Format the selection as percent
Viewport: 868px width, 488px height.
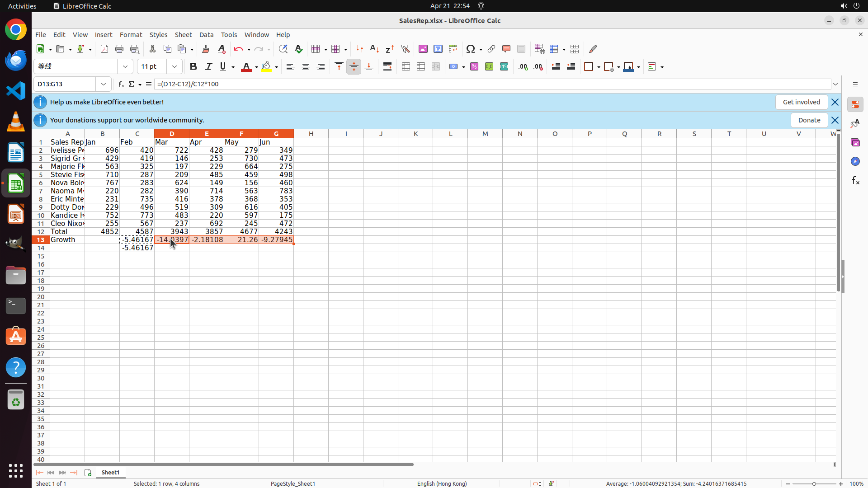coord(474,67)
